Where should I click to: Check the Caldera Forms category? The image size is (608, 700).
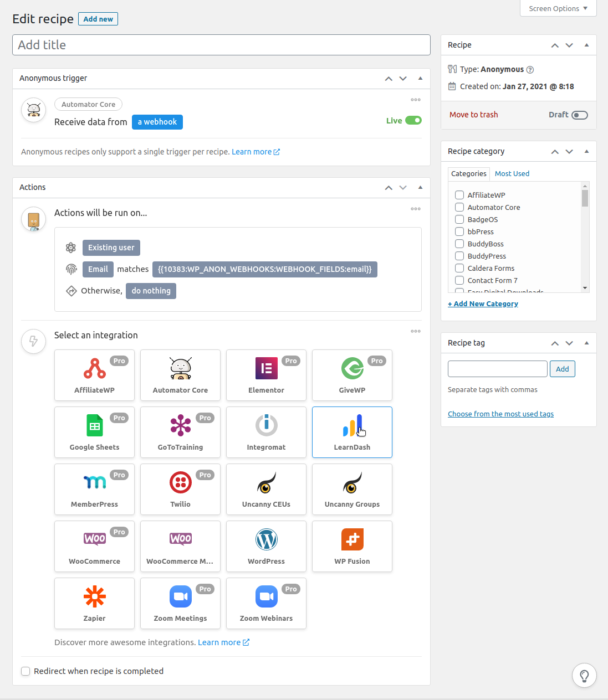click(x=459, y=268)
